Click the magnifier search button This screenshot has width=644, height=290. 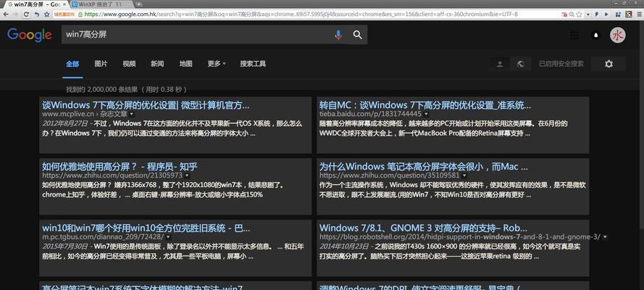pos(357,35)
